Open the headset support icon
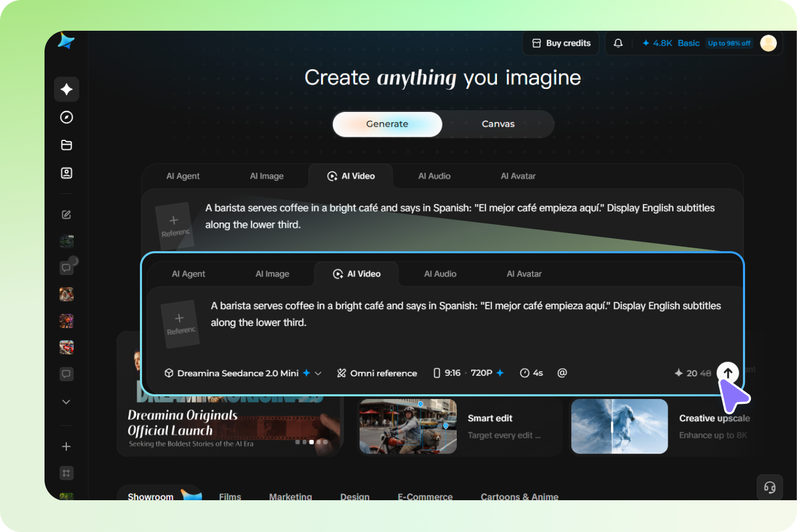Viewport: 797px width, 532px height. tap(770, 487)
